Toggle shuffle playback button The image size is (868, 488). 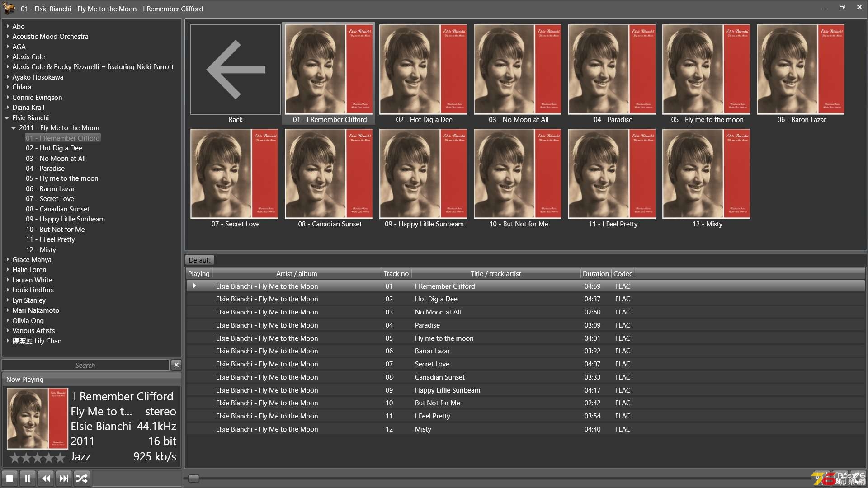click(x=82, y=478)
